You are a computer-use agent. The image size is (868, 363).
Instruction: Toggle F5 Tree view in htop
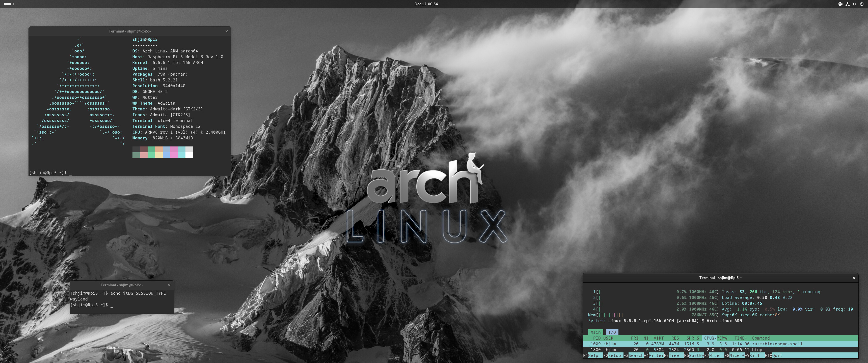[x=674, y=355]
